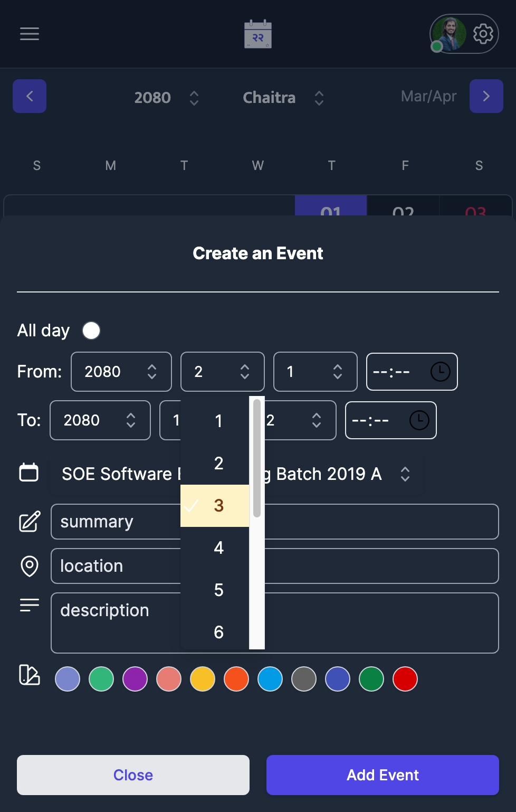Select the yellow event color swatch

click(x=202, y=679)
